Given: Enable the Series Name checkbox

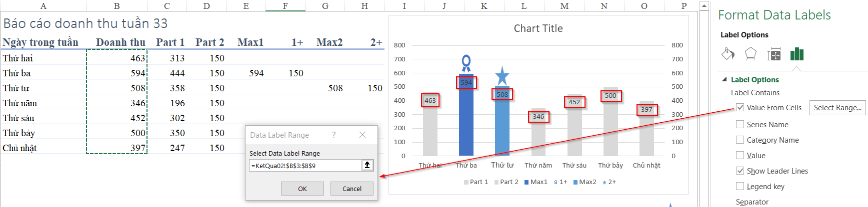Looking at the screenshot, I should (740, 124).
